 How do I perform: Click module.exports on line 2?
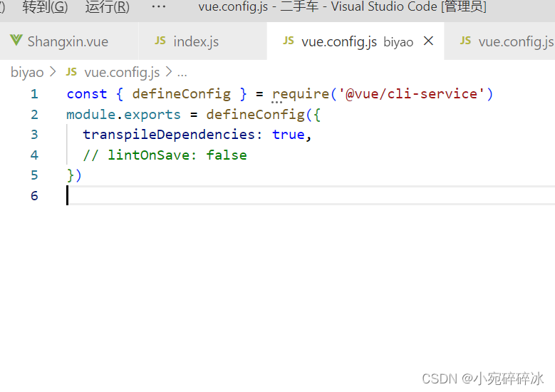123,115
